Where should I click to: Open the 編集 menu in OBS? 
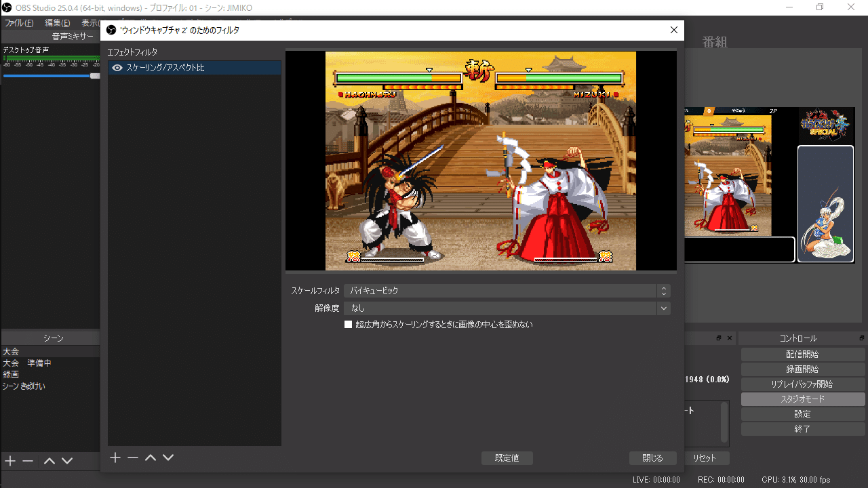point(58,23)
